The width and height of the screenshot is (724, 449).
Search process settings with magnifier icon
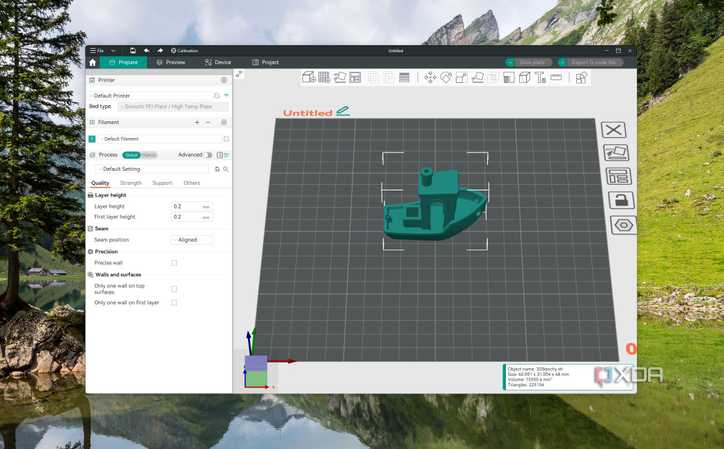(x=226, y=169)
